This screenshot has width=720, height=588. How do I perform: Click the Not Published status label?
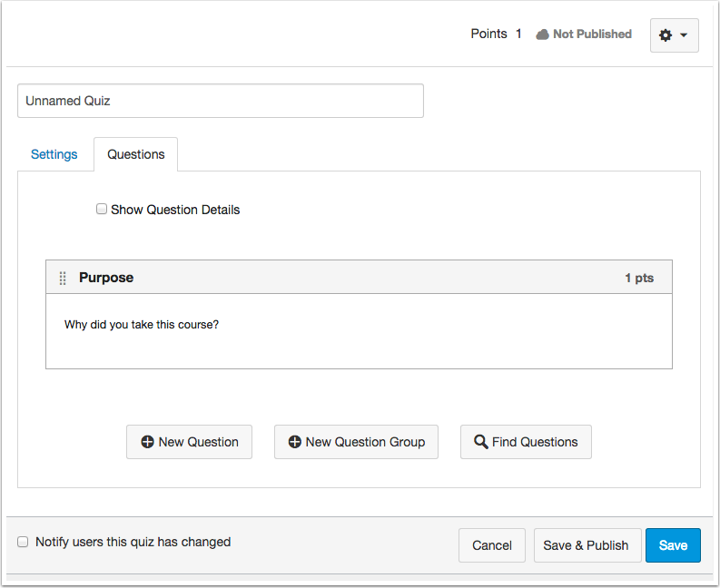pos(592,34)
